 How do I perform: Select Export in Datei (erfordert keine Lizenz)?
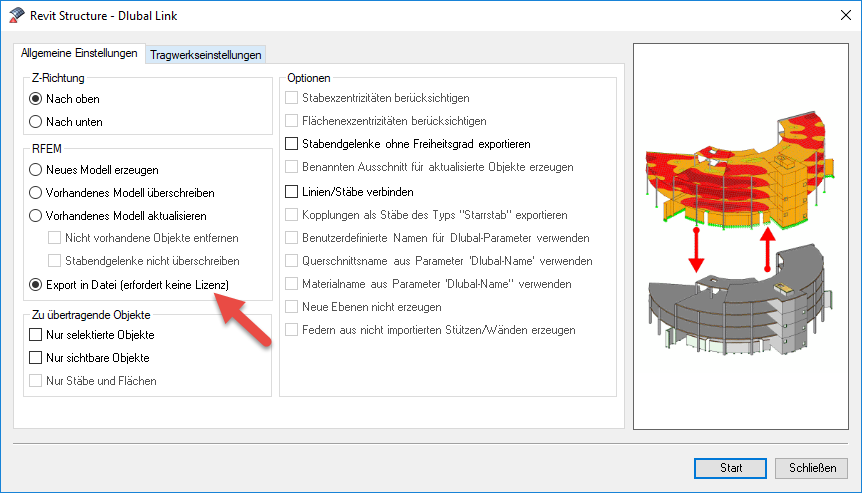35,285
